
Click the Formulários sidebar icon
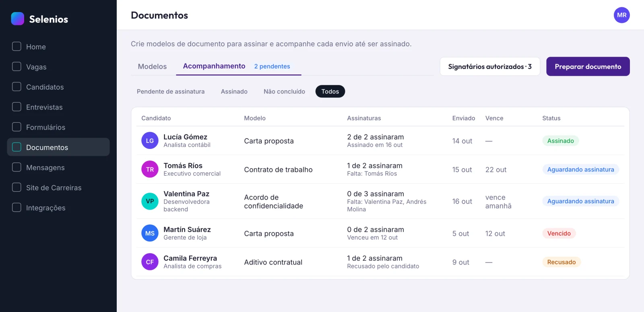(x=17, y=127)
